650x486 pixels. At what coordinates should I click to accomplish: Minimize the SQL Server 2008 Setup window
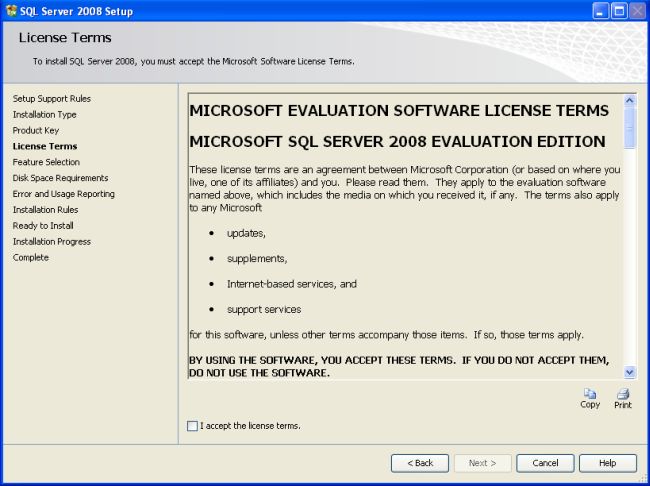[601, 11]
